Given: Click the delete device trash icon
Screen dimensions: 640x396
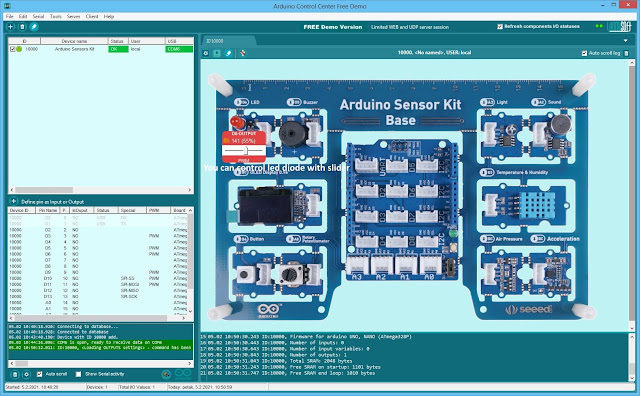Looking at the screenshot, I should click(22, 27).
